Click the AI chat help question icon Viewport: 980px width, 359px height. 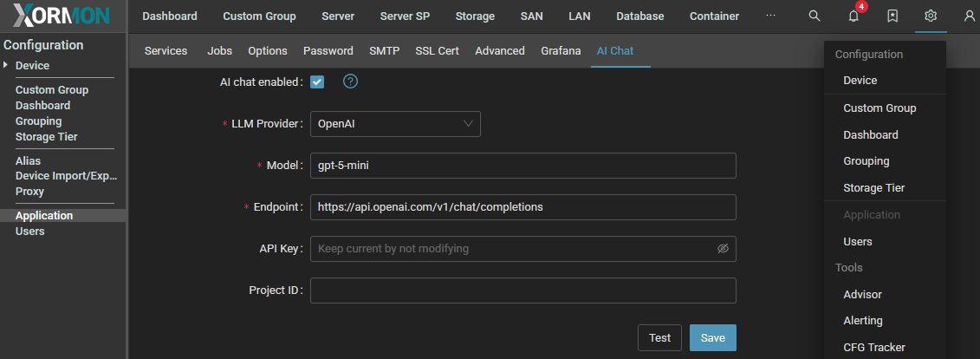351,82
